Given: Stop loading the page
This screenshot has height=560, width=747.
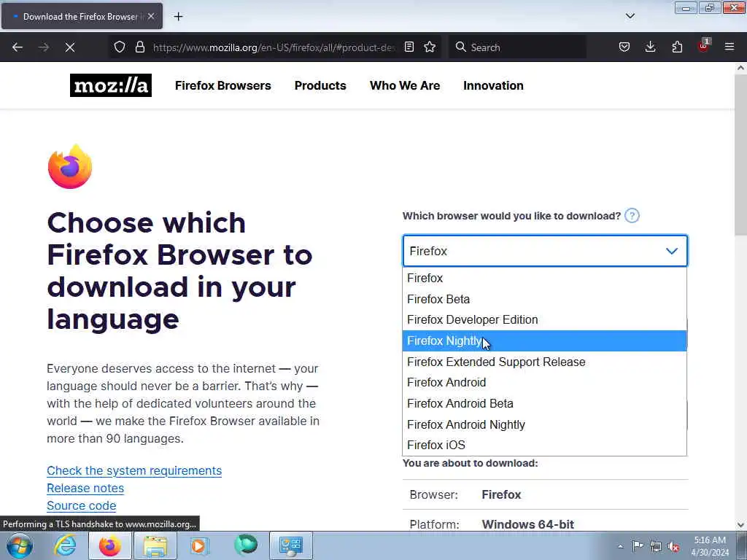Looking at the screenshot, I should coord(69,47).
